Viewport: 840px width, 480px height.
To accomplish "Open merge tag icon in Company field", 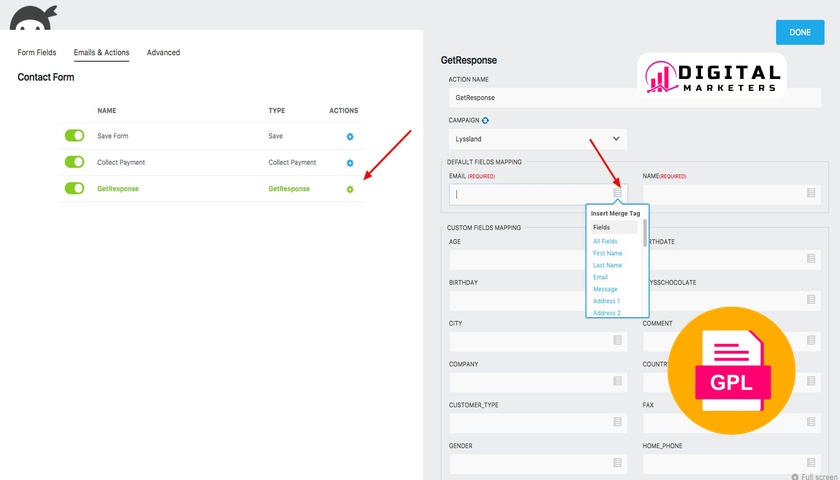I will (x=618, y=381).
